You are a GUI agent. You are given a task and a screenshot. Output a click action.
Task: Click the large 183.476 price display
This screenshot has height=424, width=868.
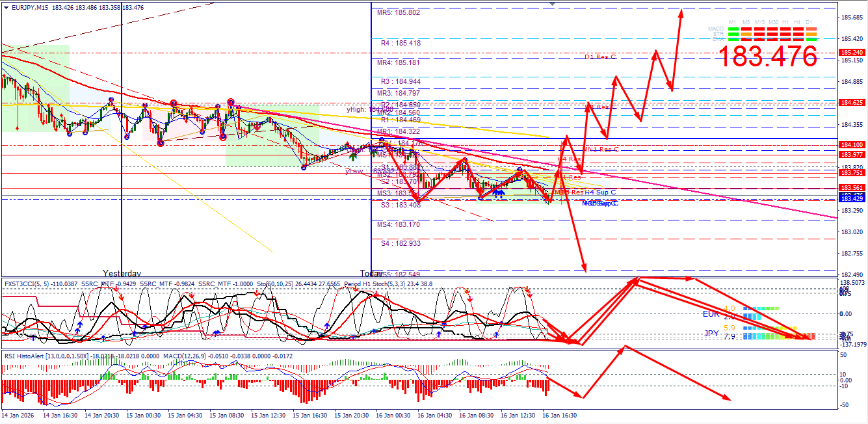coord(768,57)
